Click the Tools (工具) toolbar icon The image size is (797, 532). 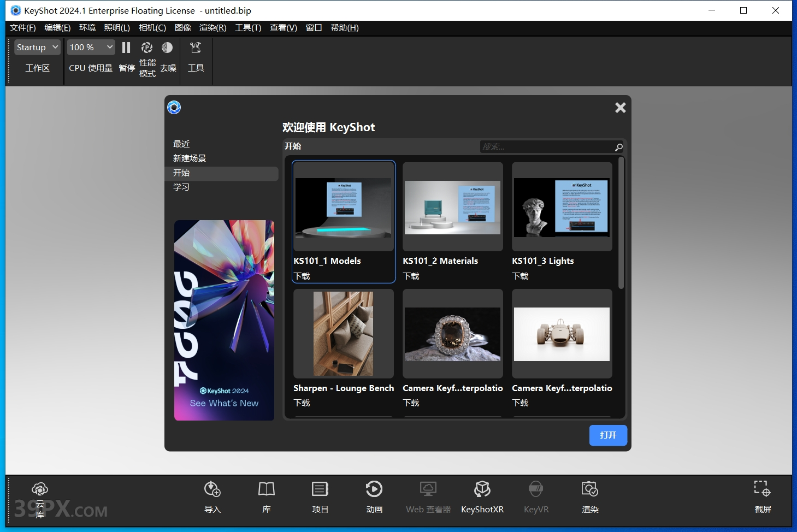(x=196, y=55)
